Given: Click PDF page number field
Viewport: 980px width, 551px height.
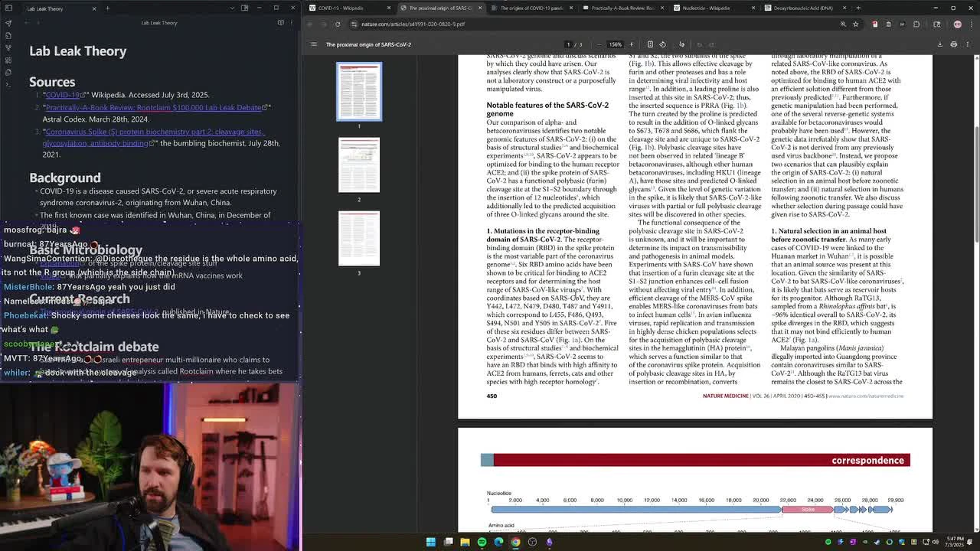Looking at the screenshot, I should pos(568,44).
